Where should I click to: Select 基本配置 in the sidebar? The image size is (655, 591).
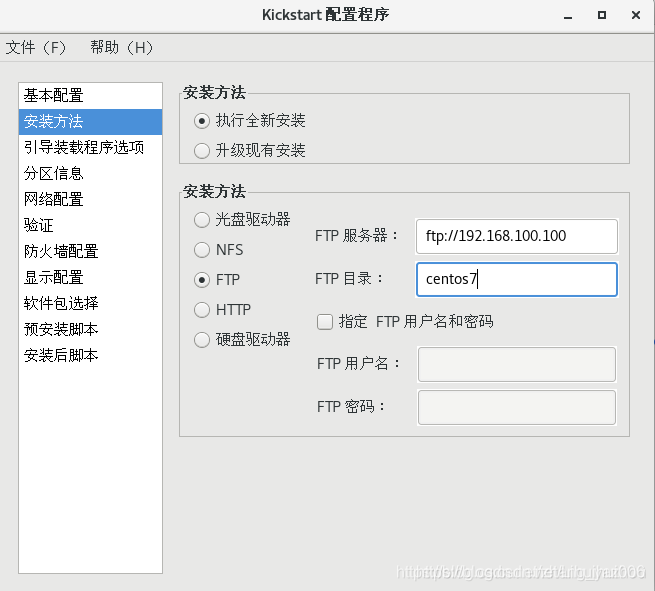coord(90,96)
